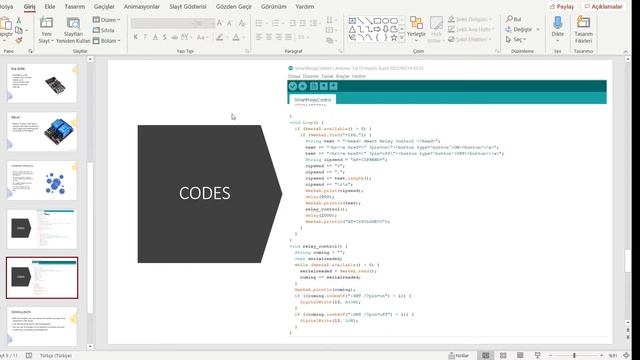Align text right in Paragraf group

pyautogui.click(x=279, y=37)
